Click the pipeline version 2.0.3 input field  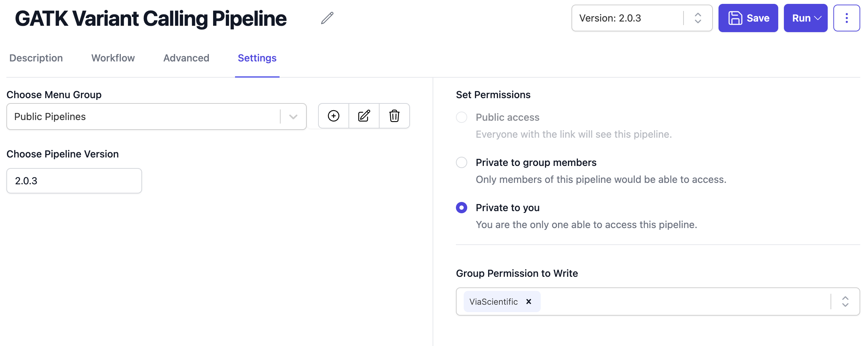pos(74,181)
